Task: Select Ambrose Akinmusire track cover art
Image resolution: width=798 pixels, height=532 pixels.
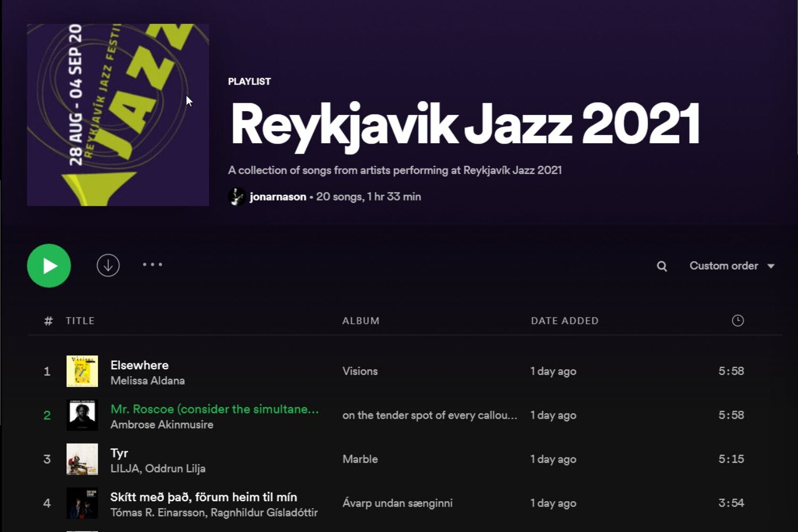Action: [x=82, y=415]
